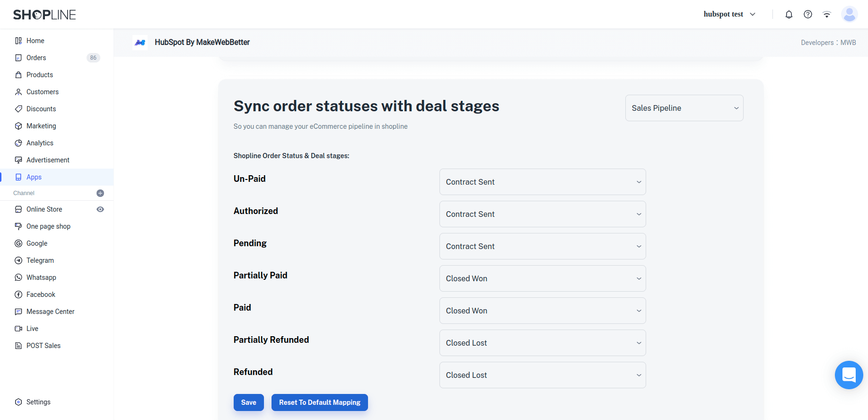This screenshot has width=868, height=420.
Task: Open the Partially Paid deal stage dropdown
Action: click(543, 278)
